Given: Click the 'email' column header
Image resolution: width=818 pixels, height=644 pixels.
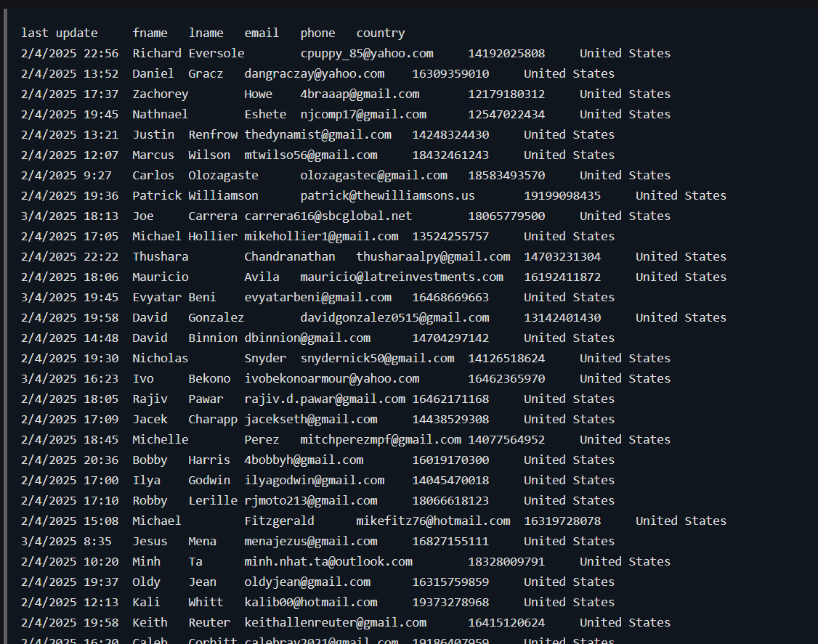Looking at the screenshot, I should 262,33.
